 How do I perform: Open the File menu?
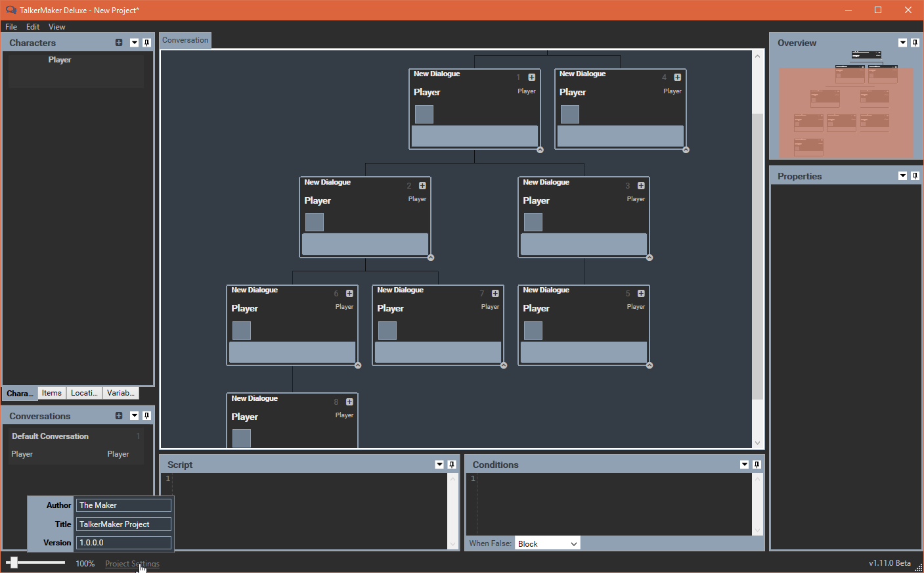pyautogui.click(x=11, y=27)
